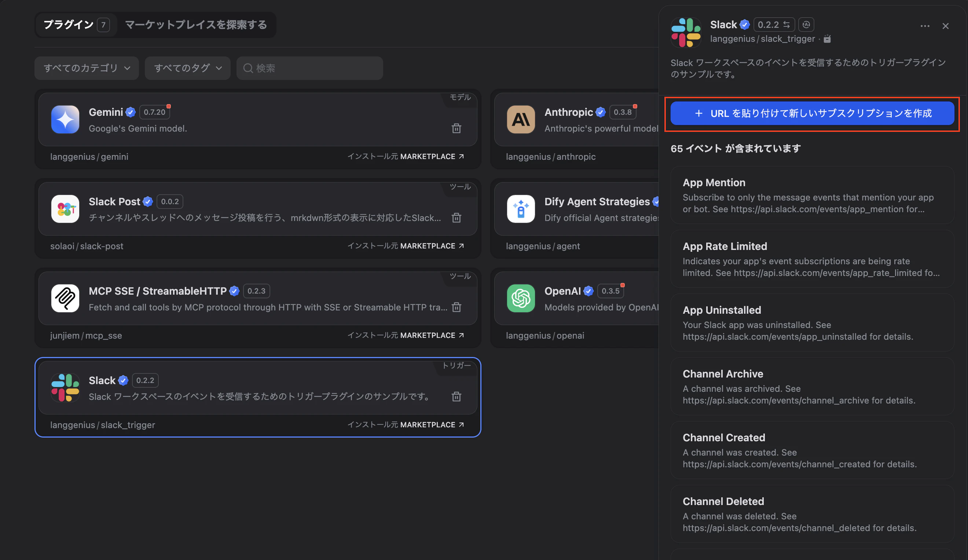Select the App Mention event card
968x560 pixels.
(812, 195)
